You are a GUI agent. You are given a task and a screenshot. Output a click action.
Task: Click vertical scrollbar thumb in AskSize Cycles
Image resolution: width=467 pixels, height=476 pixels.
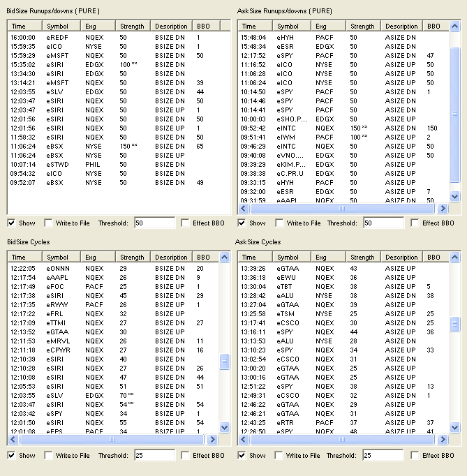point(454,325)
